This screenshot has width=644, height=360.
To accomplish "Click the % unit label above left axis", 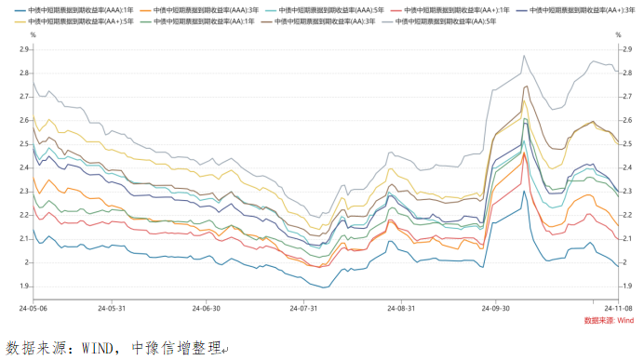I will pos(33,35).
